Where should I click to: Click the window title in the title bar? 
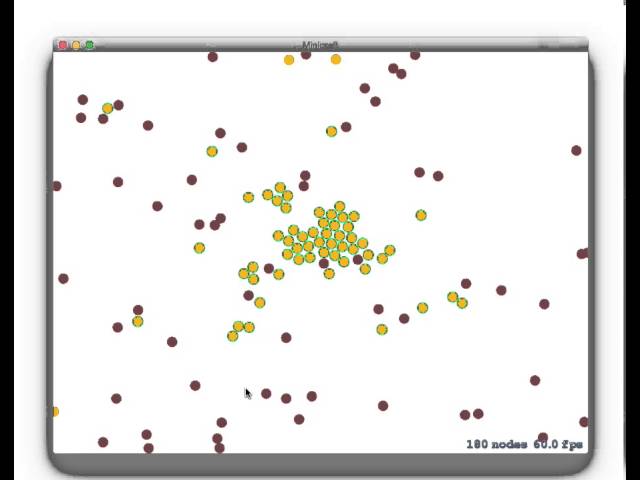coord(320,44)
